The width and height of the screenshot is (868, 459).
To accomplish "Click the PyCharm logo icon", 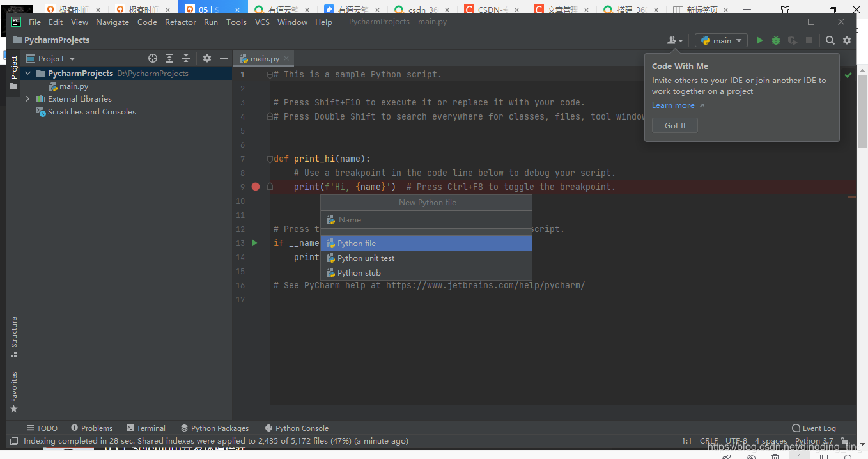I will (x=16, y=22).
